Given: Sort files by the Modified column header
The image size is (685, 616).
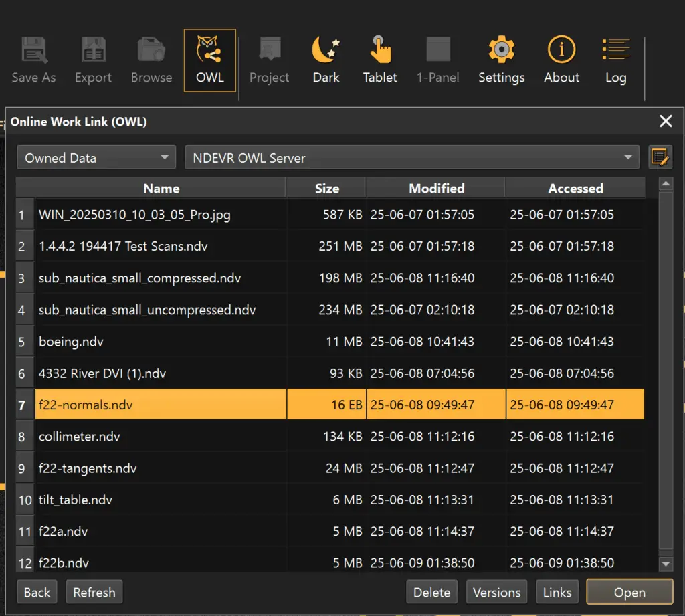Looking at the screenshot, I should [x=436, y=189].
